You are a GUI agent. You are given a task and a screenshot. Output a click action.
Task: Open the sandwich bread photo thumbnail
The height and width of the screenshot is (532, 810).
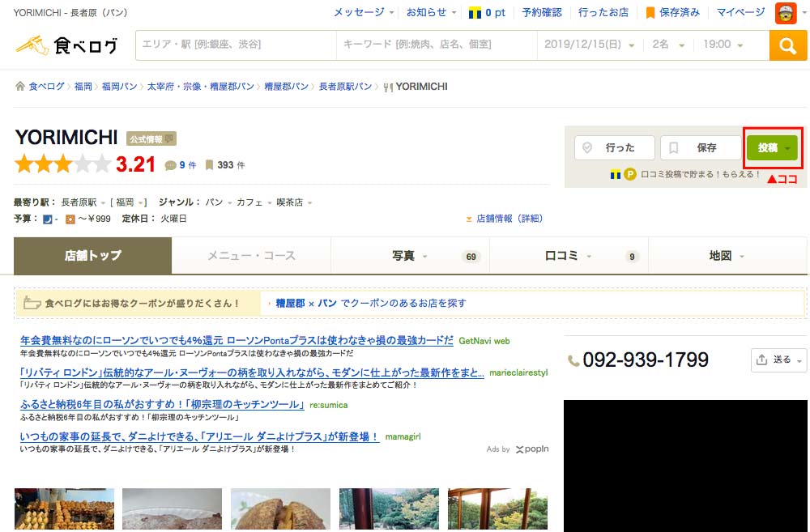[280, 509]
